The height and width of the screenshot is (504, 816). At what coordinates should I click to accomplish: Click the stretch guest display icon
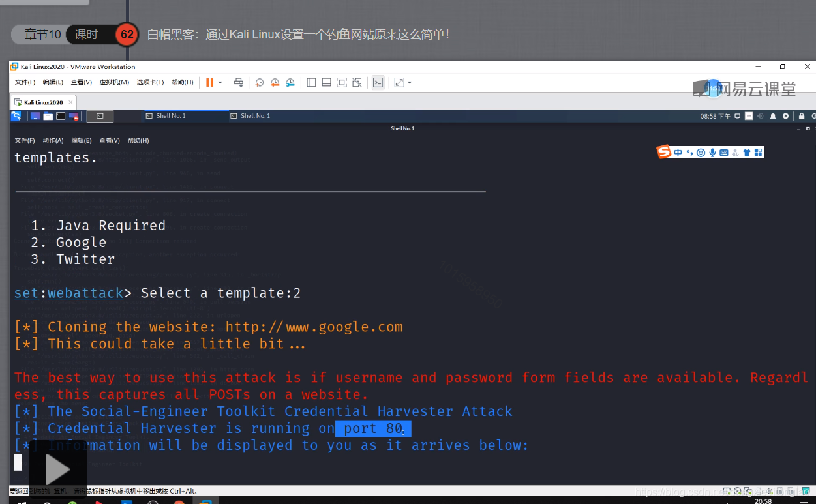pyautogui.click(x=399, y=83)
